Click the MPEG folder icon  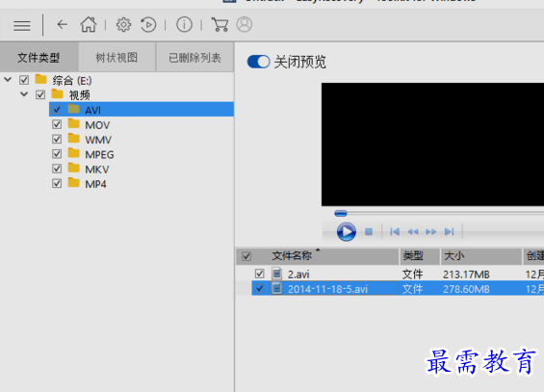pyautogui.click(x=73, y=153)
